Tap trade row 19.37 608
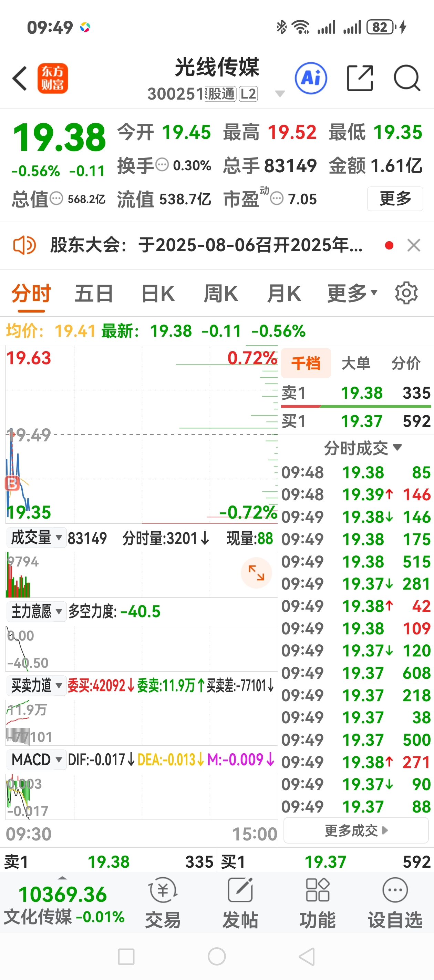This screenshot has width=434, height=980. click(x=356, y=673)
